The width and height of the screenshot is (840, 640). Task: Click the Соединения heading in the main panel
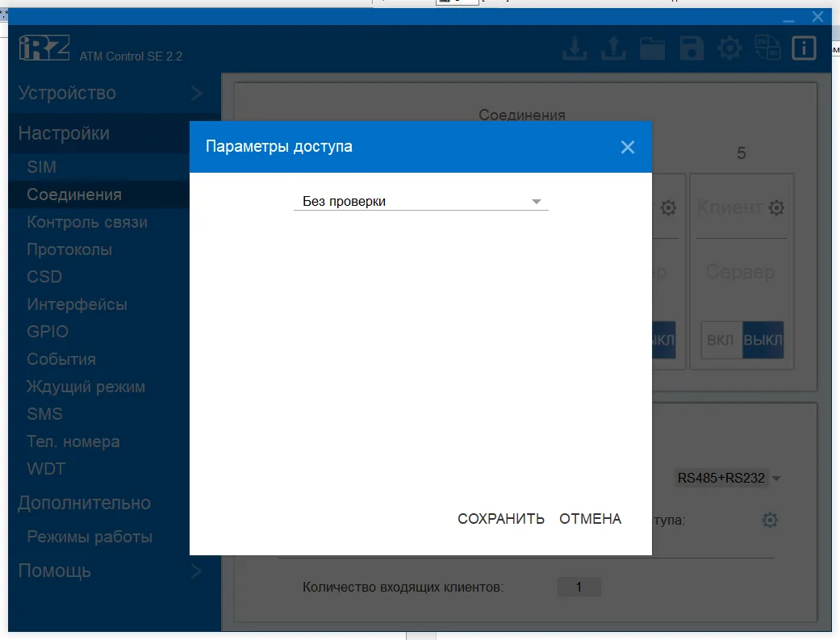point(522,115)
